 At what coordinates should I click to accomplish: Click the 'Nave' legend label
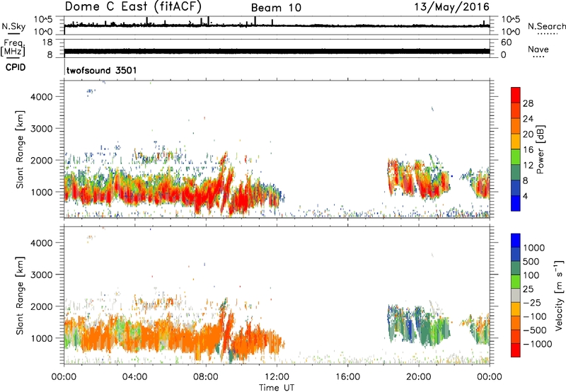pos(538,50)
